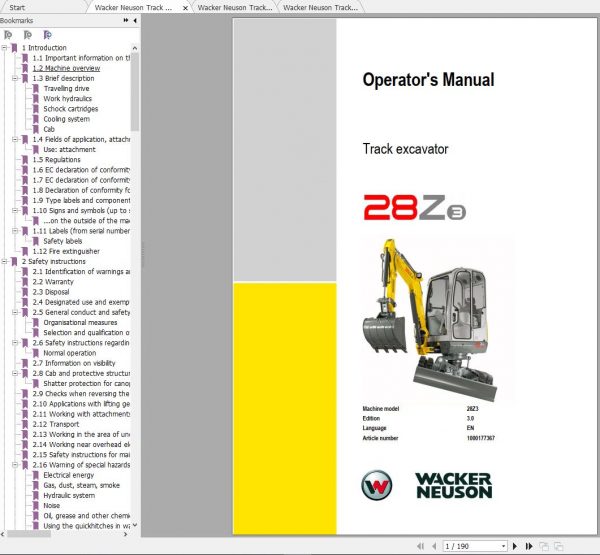Open 1.12 Fire extinguisher bookmark
The height and width of the screenshot is (555, 600).
[x=66, y=251]
